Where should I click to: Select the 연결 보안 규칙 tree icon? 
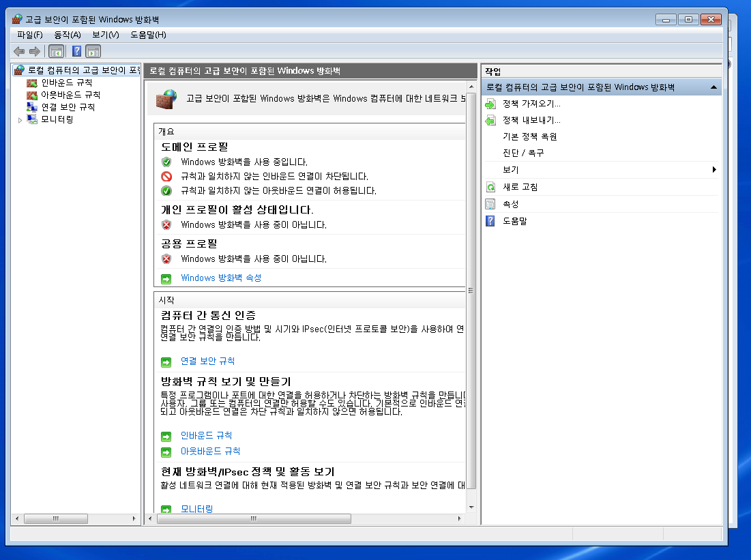[x=32, y=107]
